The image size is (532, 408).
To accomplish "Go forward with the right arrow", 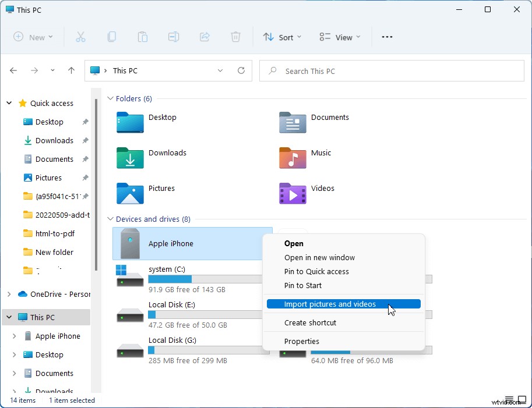I will click(34, 70).
